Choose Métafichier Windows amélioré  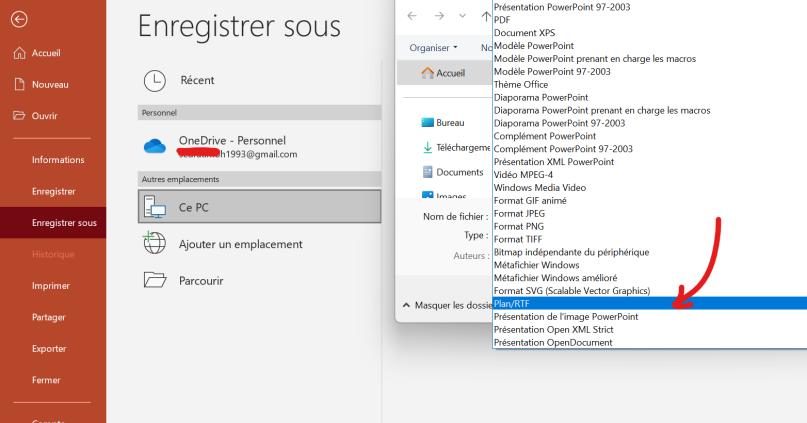coord(555,277)
